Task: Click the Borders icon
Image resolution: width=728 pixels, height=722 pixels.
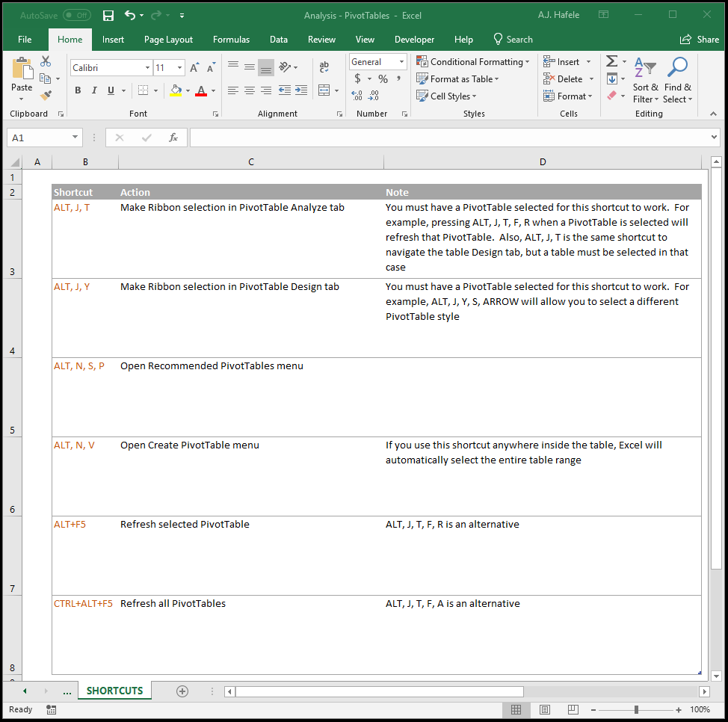Action: coord(143,90)
